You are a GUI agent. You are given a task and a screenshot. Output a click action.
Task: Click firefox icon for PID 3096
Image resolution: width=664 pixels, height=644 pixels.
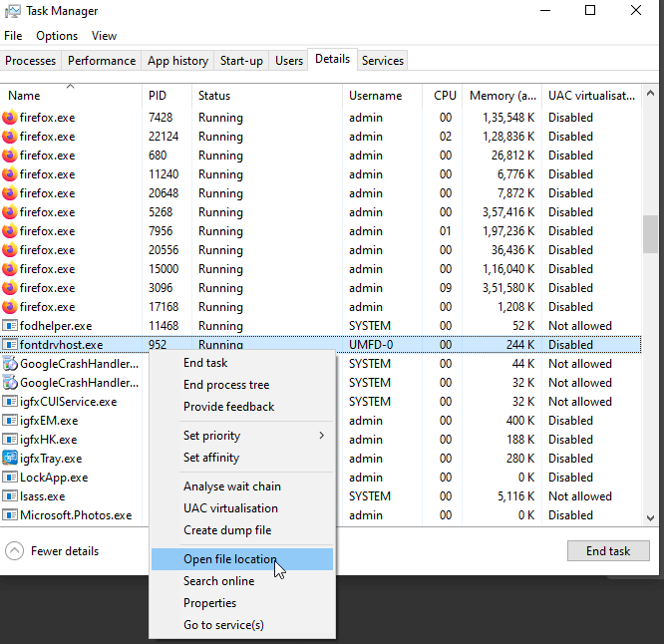point(10,288)
